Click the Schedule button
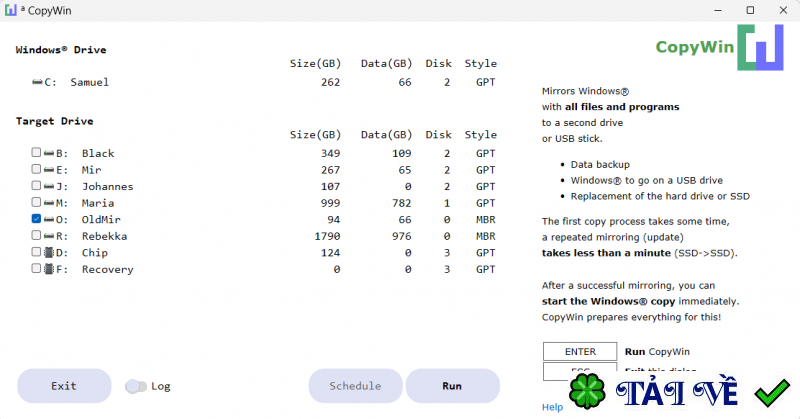800x419 pixels. (355, 386)
